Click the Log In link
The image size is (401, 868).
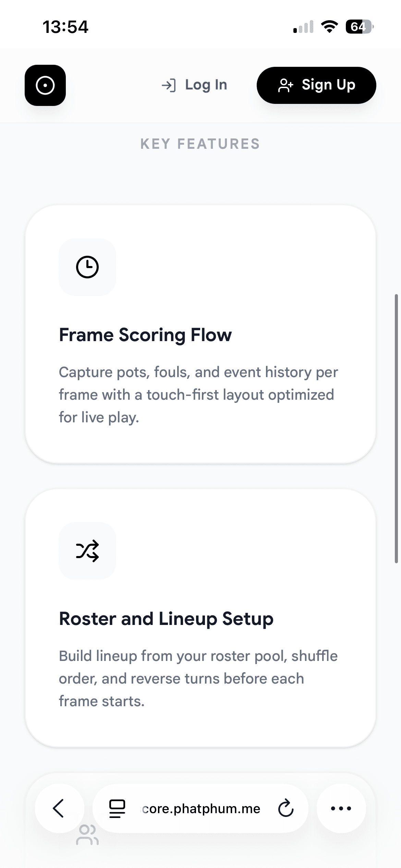[x=195, y=85]
